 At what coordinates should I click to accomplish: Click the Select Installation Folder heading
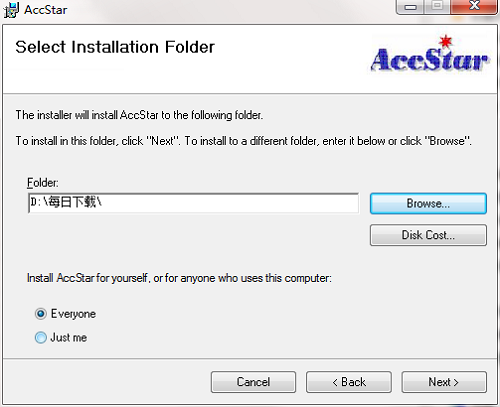pyautogui.click(x=115, y=47)
